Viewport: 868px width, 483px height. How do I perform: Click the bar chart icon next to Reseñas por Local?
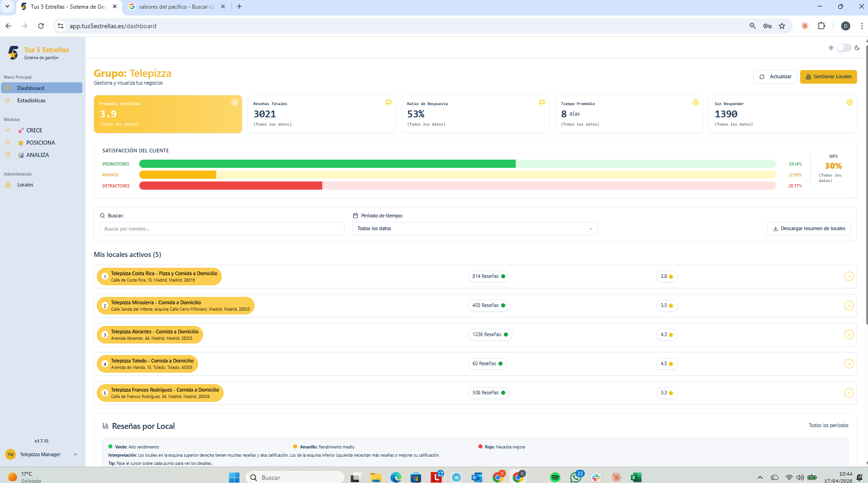[x=106, y=426]
